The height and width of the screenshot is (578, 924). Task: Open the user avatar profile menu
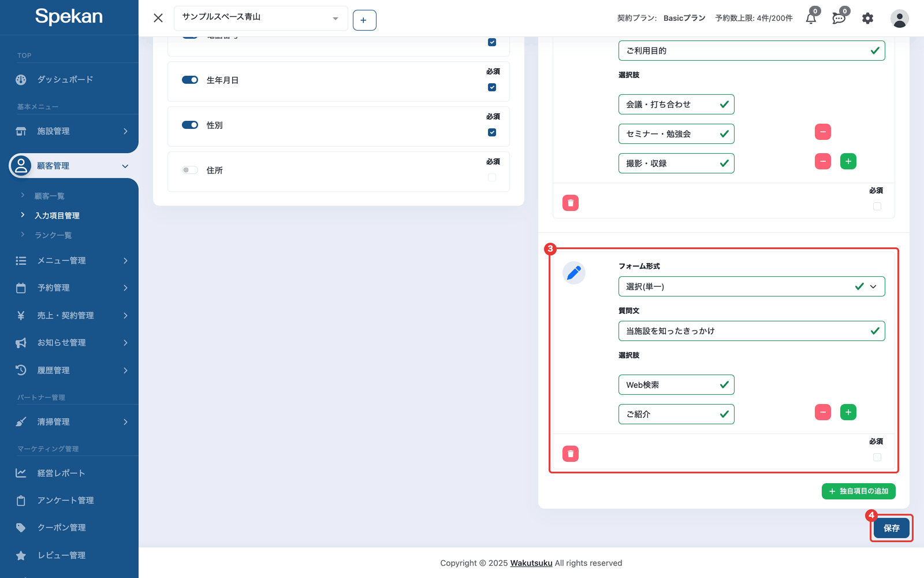point(899,18)
